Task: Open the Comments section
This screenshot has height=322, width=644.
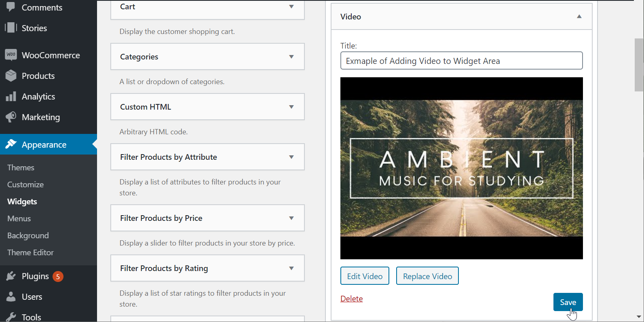Action: coord(42,7)
